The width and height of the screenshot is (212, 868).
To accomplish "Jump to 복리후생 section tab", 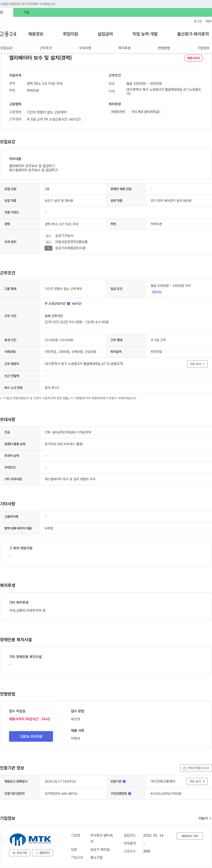I will pos(124,48).
